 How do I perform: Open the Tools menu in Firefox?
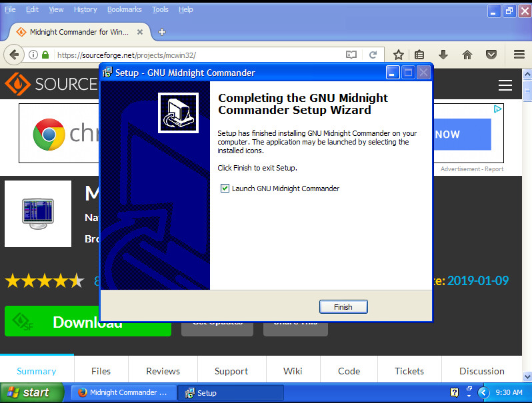point(160,9)
